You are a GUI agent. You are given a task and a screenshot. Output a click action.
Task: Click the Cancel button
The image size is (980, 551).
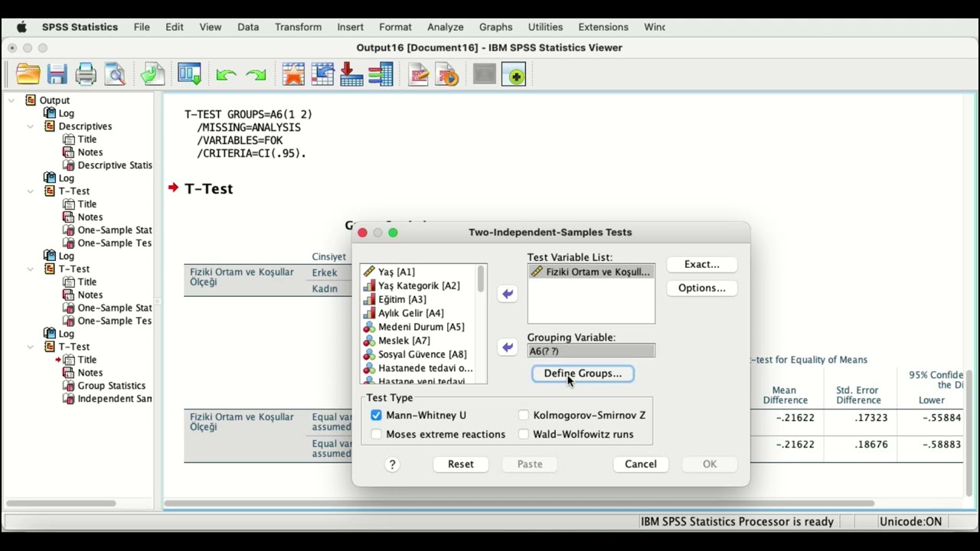coord(641,464)
